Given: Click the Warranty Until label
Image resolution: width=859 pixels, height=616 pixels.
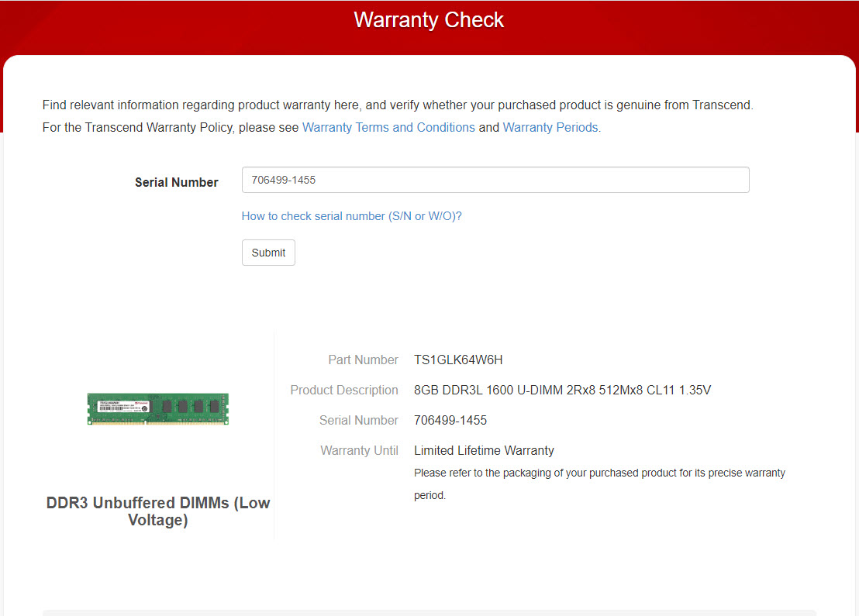Looking at the screenshot, I should point(359,450).
